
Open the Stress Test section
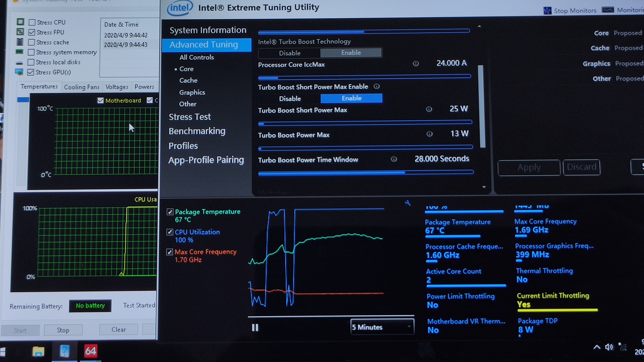pyautogui.click(x=189, y=117)
